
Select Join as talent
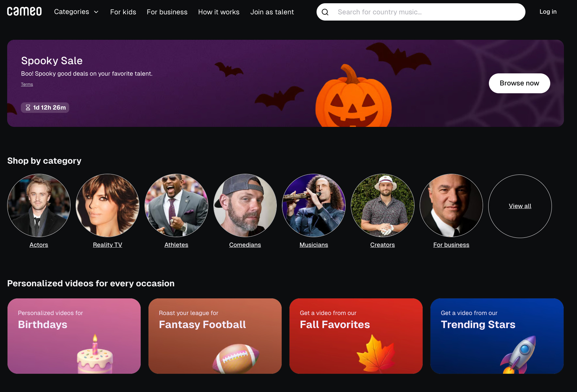tap(272, 12)
